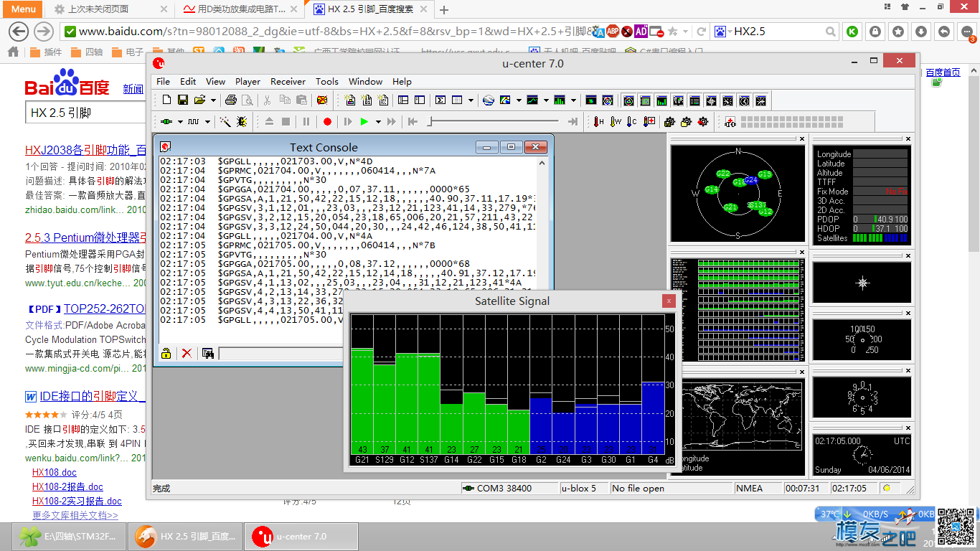Click the save configuration gear icon
The height and width of the screenshot is (551, 980).
[669, 122]
